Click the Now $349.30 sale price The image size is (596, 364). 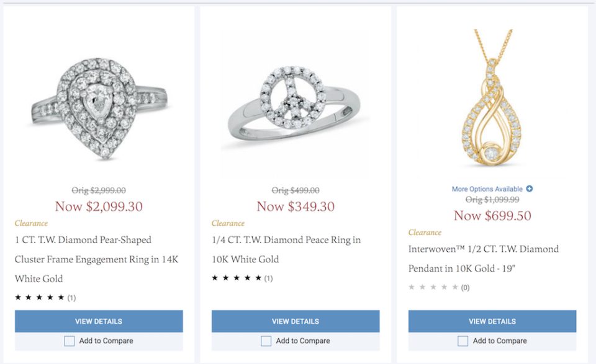click(296, 206)
